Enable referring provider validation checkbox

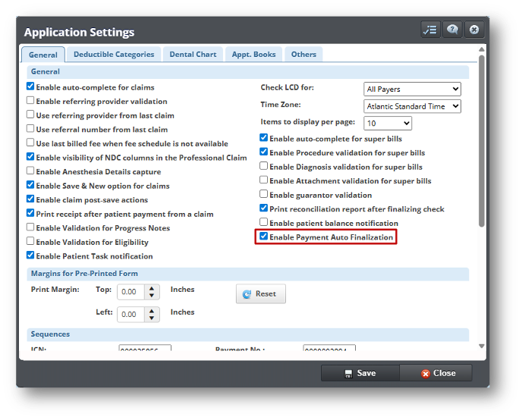pyautogui.click(x=30, y=101)
